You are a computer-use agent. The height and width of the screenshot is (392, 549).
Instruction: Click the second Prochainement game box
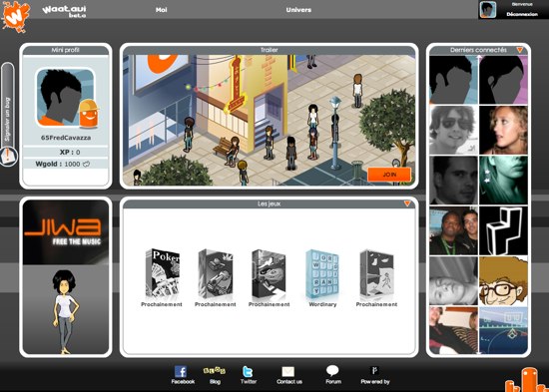click(x=216, y=273)
